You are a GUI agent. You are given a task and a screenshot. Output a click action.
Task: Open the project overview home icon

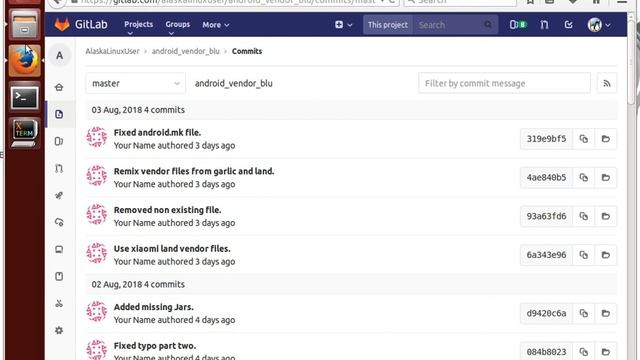pyautogui.click(x=59, y=87)
